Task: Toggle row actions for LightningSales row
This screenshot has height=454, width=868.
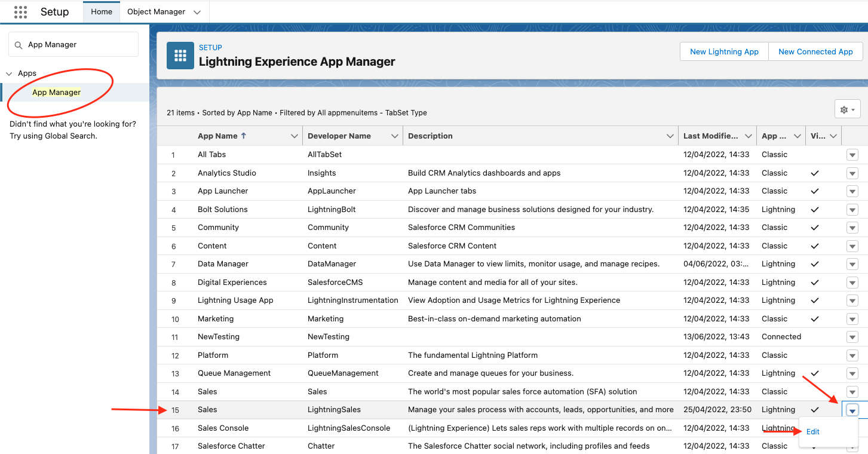Action: [x=852, y=410]
